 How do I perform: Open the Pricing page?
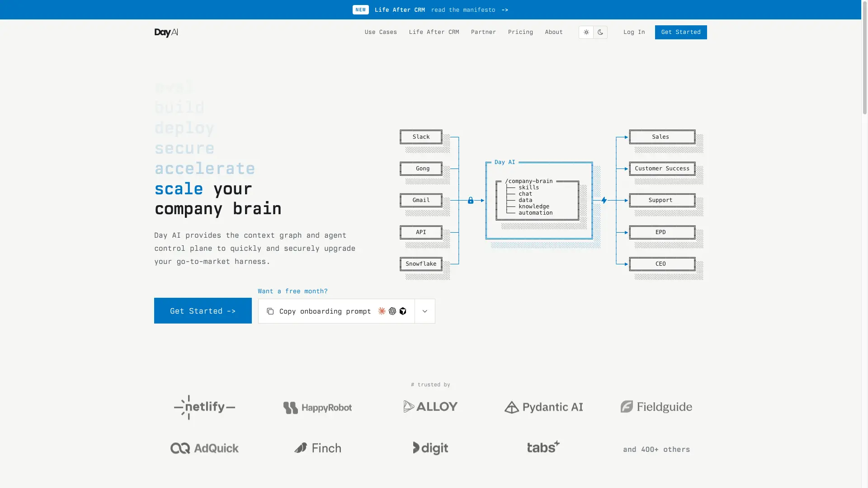[520, 32]
